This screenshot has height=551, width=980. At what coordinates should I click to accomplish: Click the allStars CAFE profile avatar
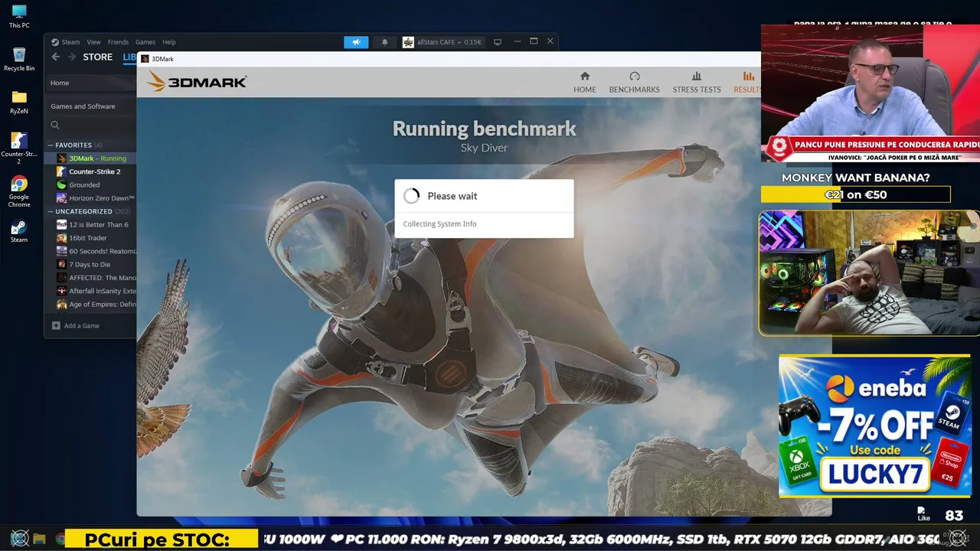[408, 42]
